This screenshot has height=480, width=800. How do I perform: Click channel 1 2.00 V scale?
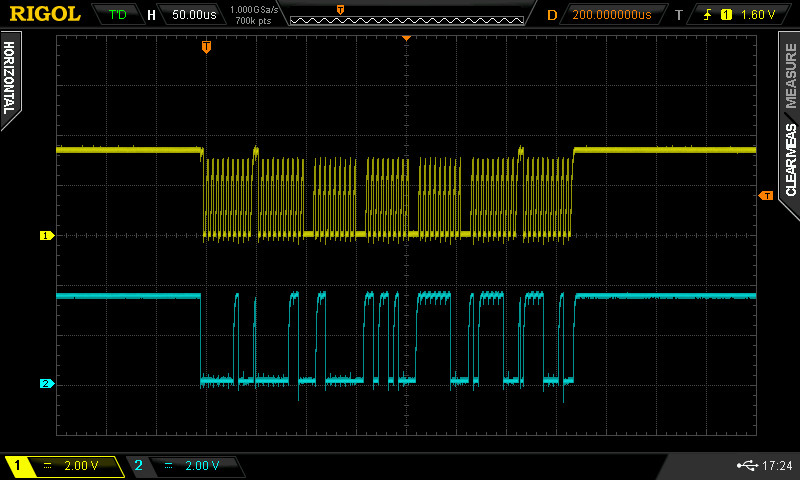80,466
